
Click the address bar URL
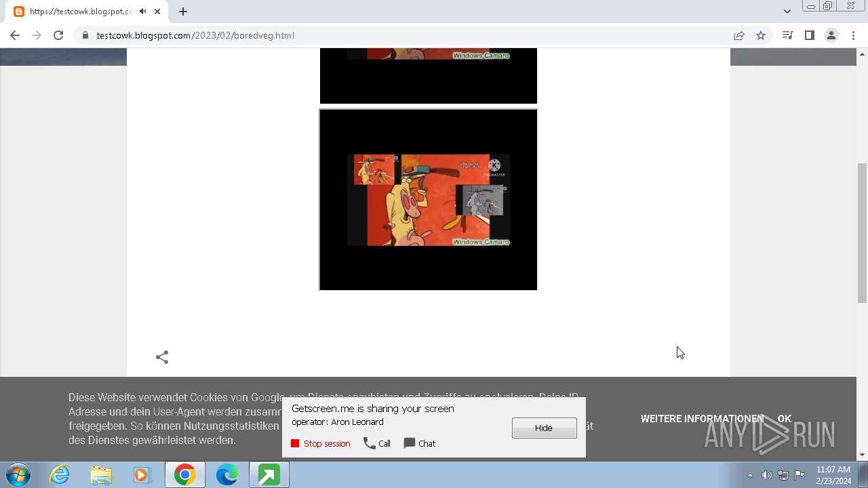(x=195, y=35)
